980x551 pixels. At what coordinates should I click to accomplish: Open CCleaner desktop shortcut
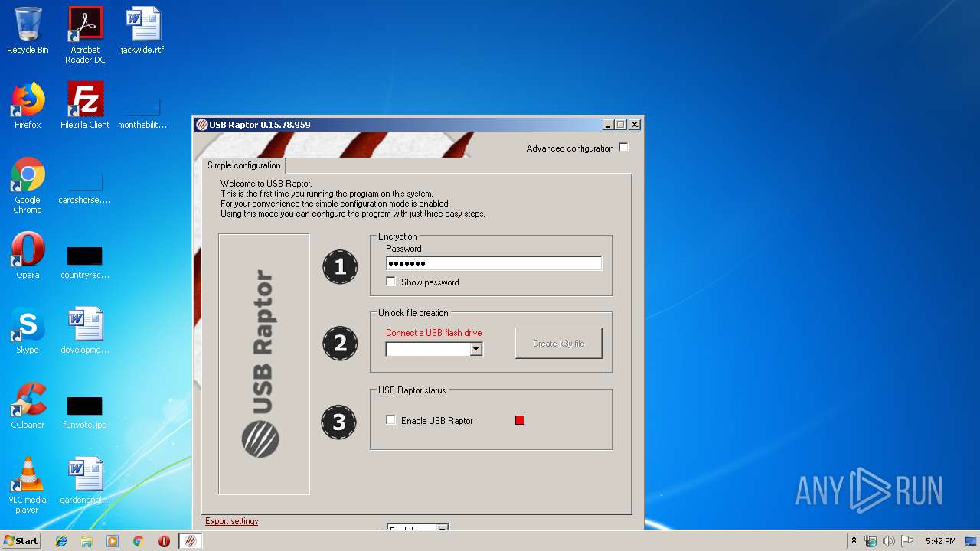28,406
